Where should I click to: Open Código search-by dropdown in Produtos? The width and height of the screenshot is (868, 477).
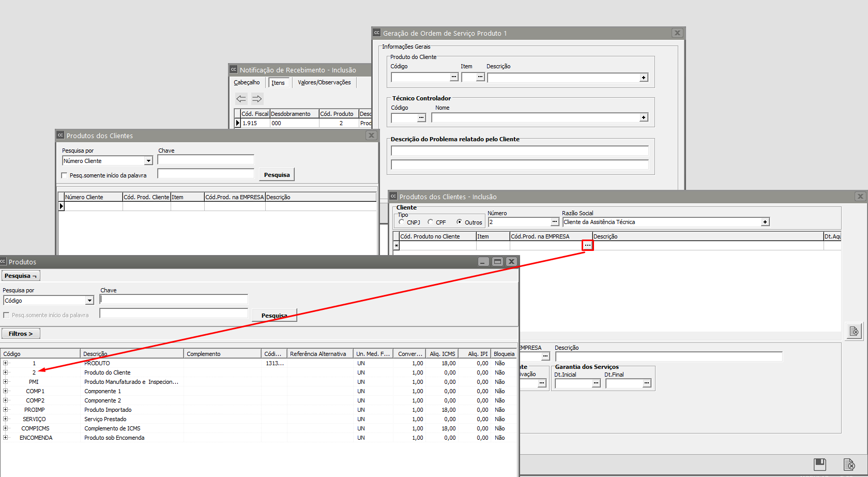coord(89,301)
